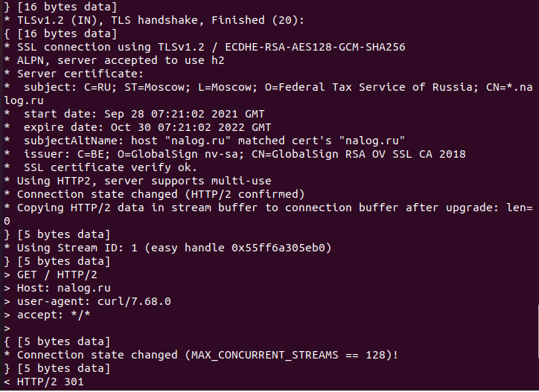
Task: Click 'Using HTTP2, server supports multi-use'
Action: coord(144,181)
